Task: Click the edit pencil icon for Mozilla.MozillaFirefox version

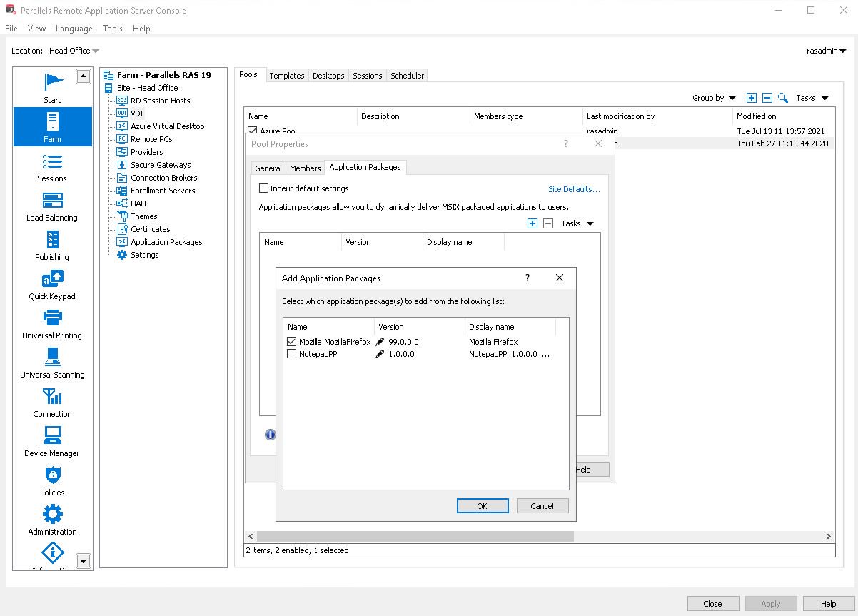Action: click(x=380, y=342)
